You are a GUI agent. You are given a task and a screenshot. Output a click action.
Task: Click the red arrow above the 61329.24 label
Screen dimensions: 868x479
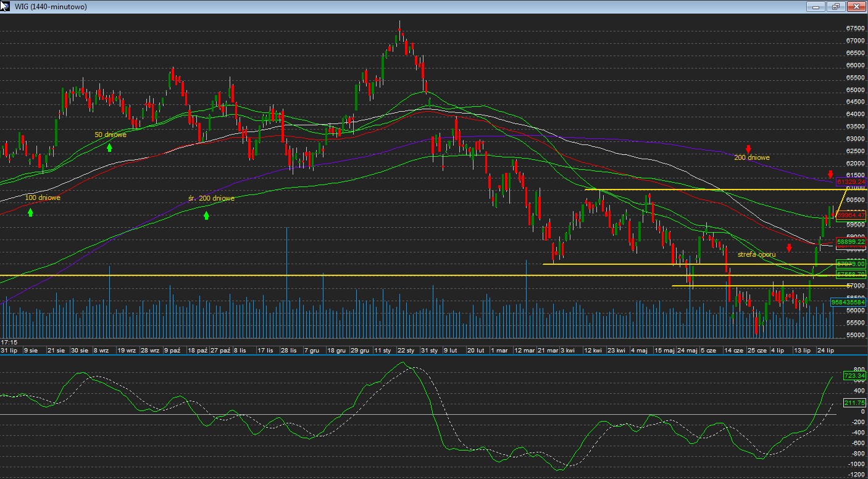click(x=830, y=174)
